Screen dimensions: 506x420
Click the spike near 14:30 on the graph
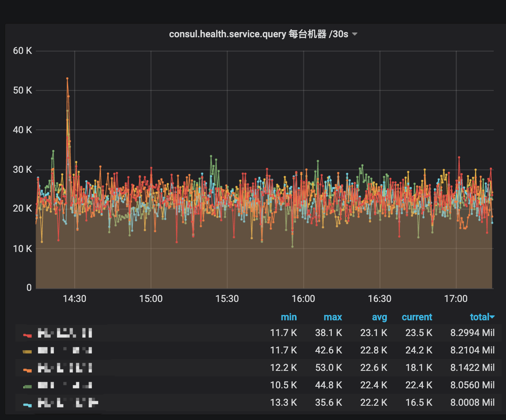coord(67,79)
